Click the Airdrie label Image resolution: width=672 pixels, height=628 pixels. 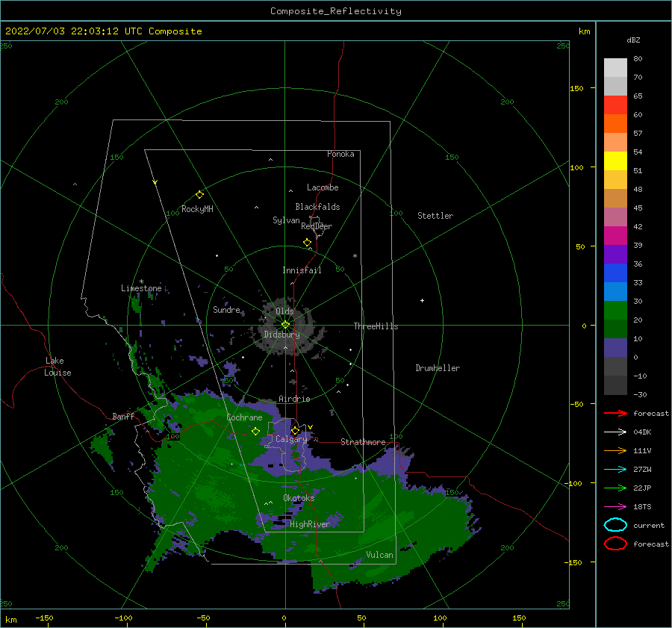(x=294, y=399)
